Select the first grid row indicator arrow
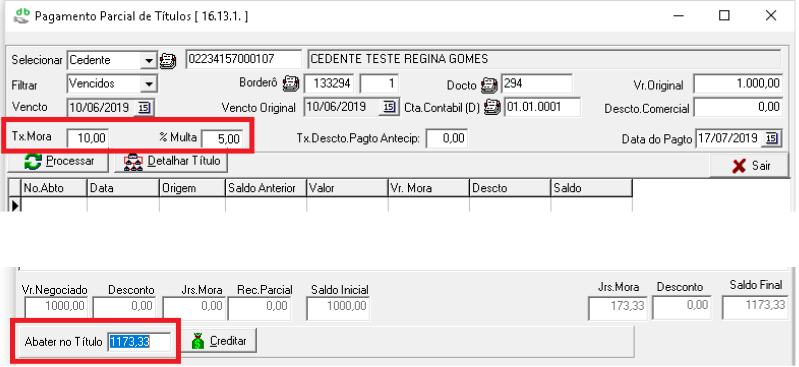This screenshot has height=367, width=799. point(15,205)
